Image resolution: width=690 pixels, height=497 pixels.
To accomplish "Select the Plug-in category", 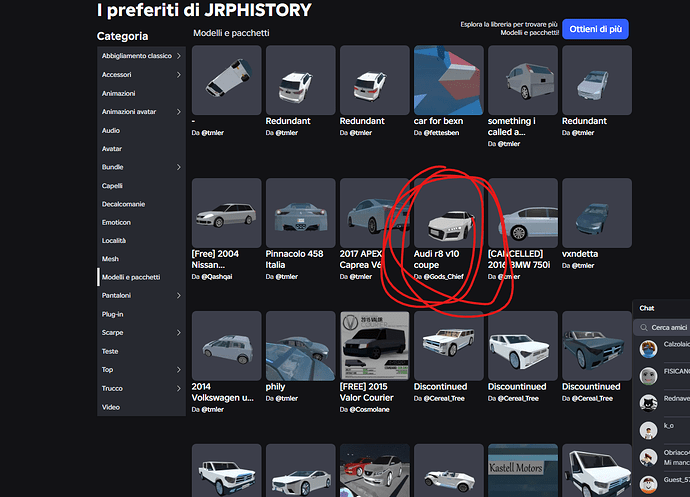I will click(x=141, y=314).
